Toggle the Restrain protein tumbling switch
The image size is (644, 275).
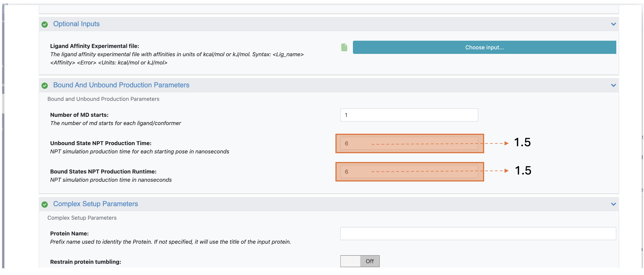tap(360, 261)
